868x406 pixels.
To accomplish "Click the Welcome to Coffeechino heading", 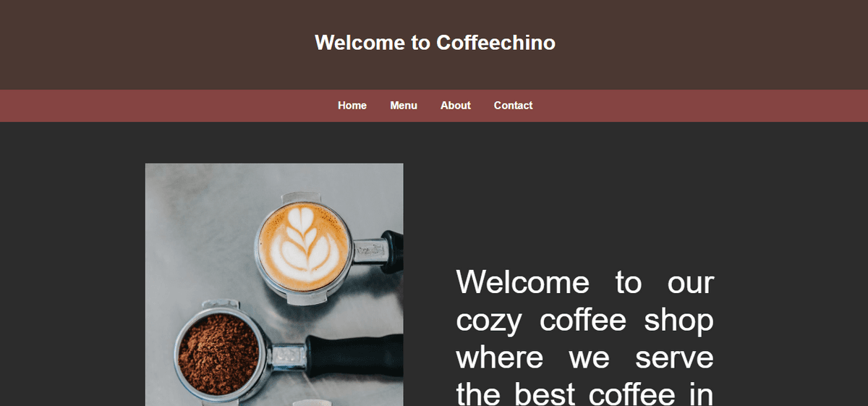I will coord(435,43).
